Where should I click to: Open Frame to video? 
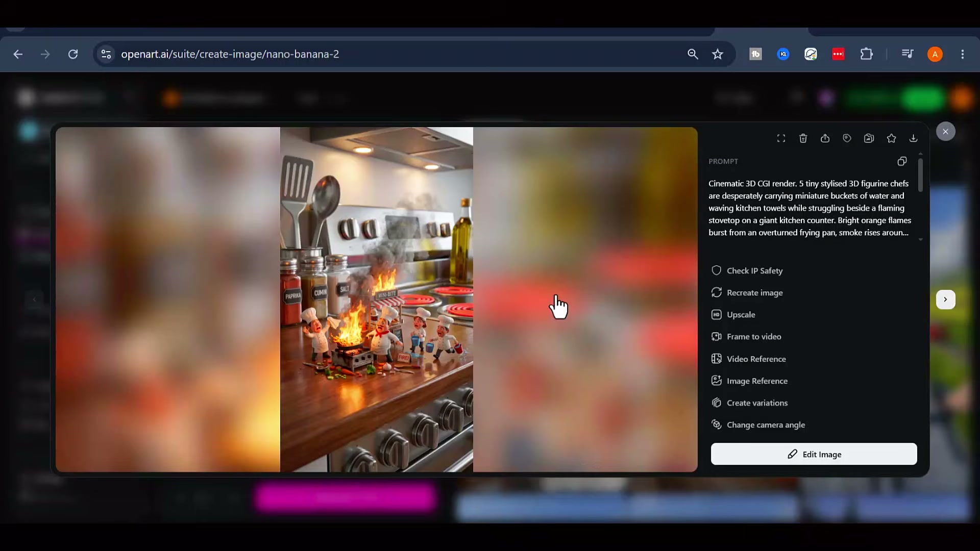pyautogui.click(x=746, y=337)
